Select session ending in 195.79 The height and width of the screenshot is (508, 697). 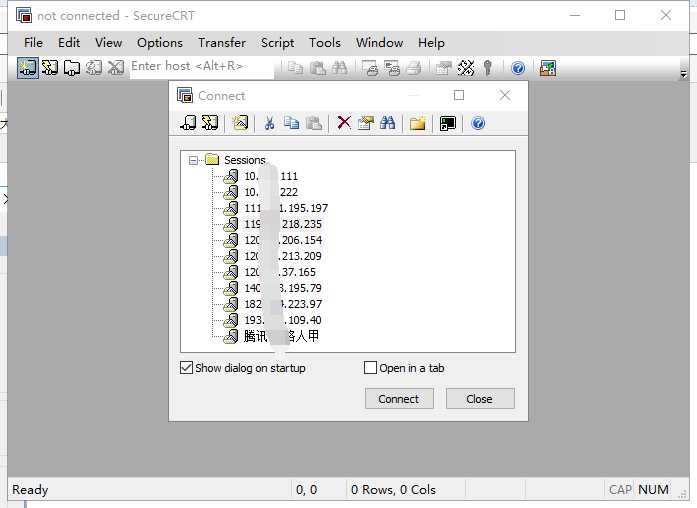[283, 288]
